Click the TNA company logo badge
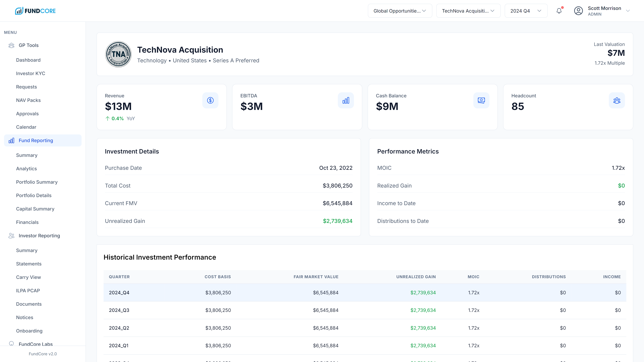 (118, 54)
